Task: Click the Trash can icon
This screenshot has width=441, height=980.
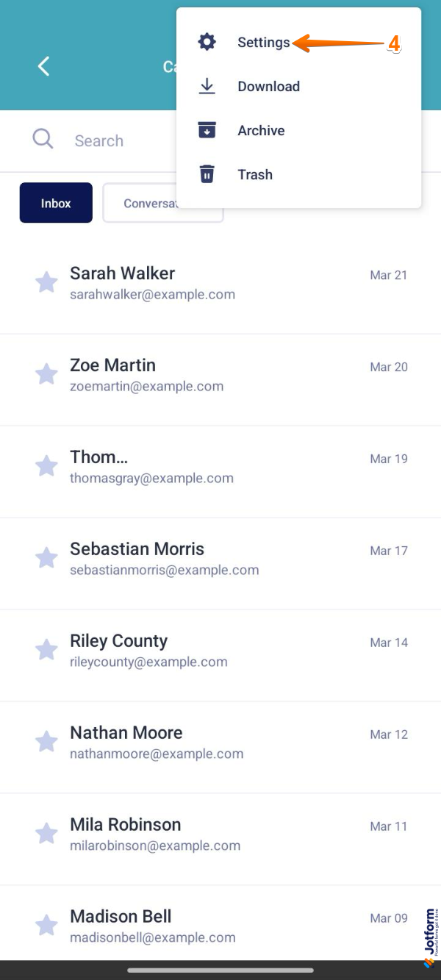Action: pyautogui.click(x=207, y=174)
